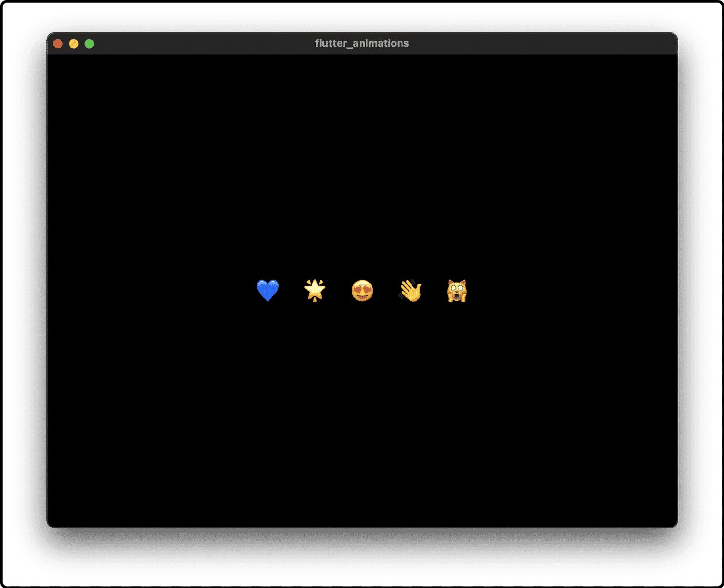Viewport: 724px width, 588px height.
Task: Close the flutter_animations window
Action: (x=58, y=44)
